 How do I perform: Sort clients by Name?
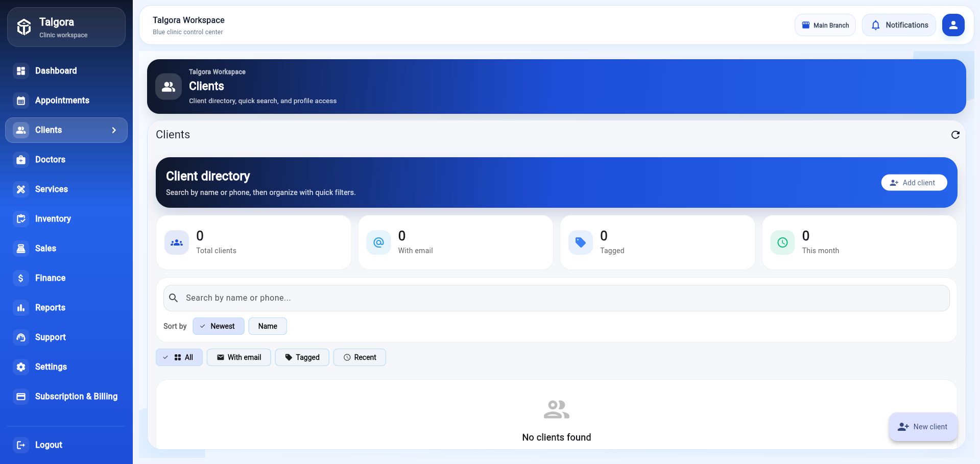click(x=268, y=326)
